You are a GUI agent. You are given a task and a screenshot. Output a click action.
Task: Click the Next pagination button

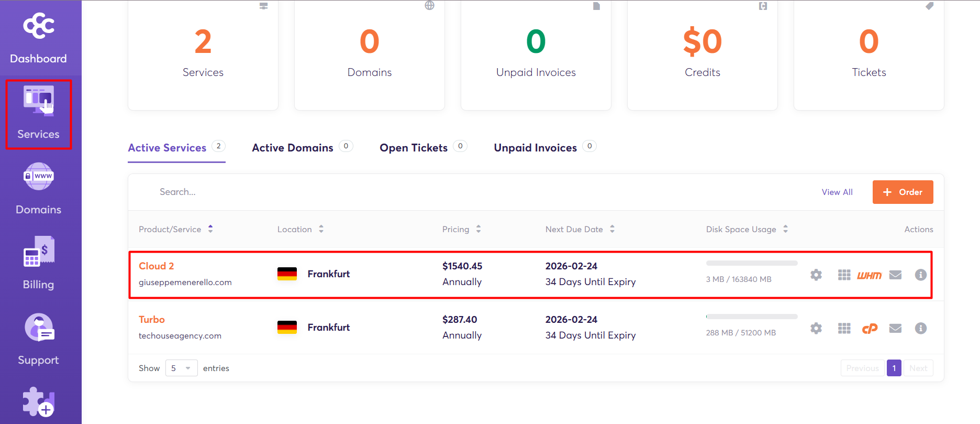point(918,368)
